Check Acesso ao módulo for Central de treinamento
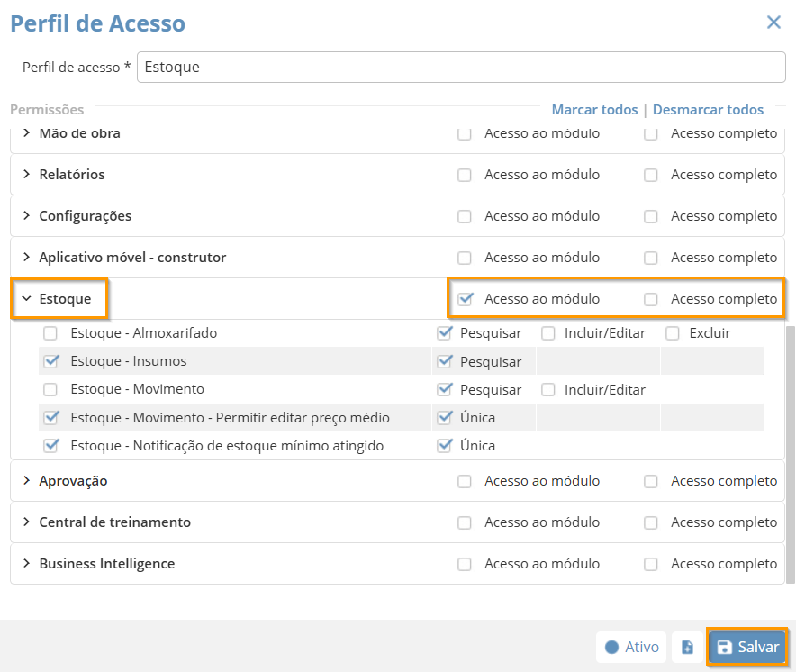This screenshot has width=796, height=672. [465, 522]
